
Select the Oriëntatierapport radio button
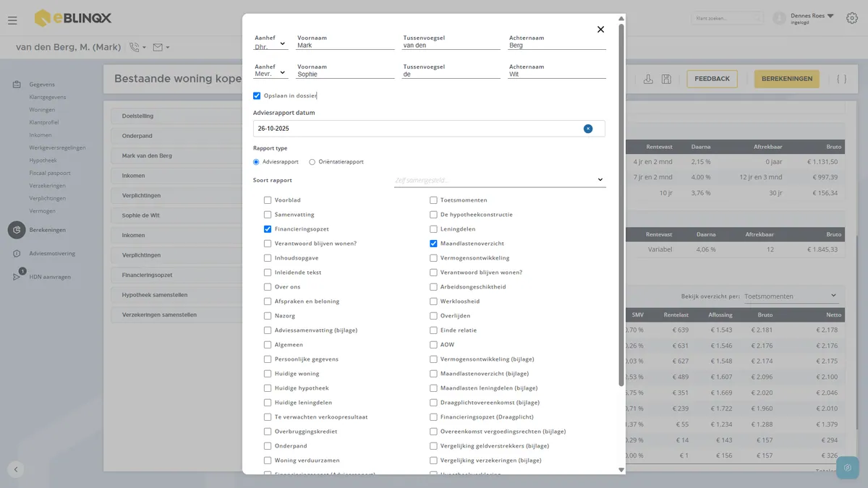pos(312,162)
